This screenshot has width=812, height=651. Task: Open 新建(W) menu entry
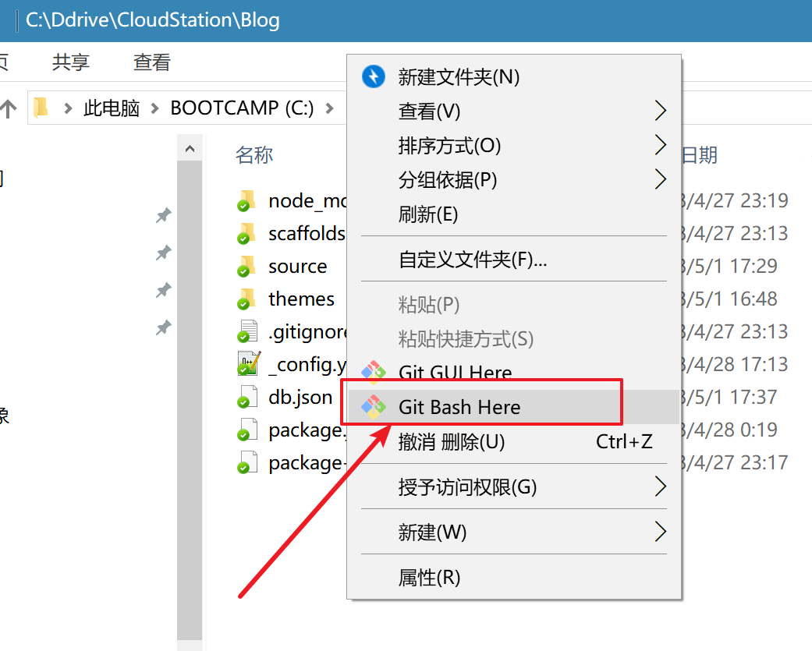pyautogui.click(x=513, y=532)
